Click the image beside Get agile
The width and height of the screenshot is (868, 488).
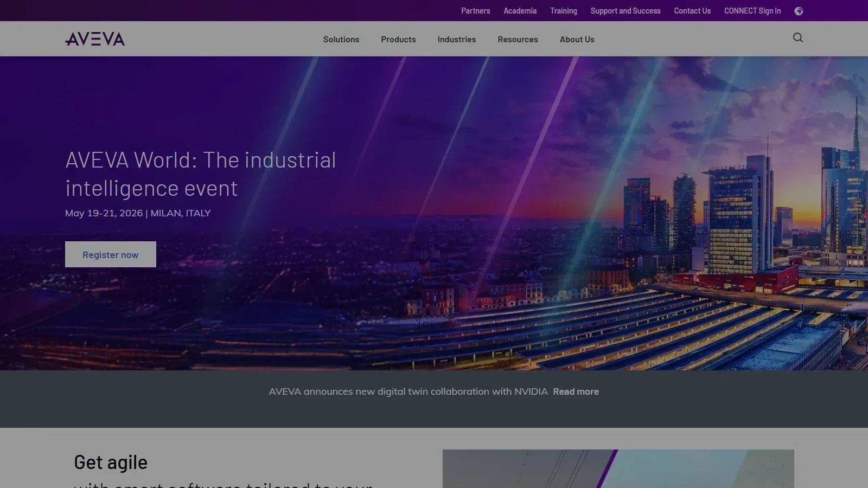(618, 468)
